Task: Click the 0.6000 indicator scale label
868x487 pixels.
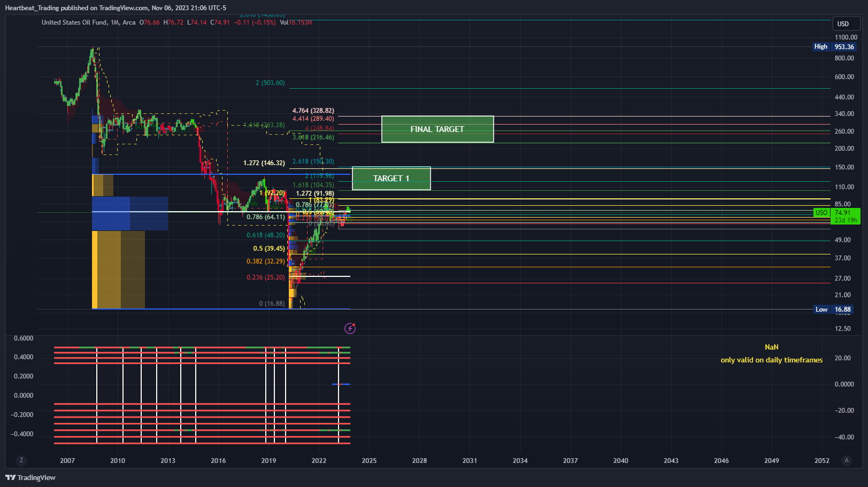Action: click(x=24, y=338)
